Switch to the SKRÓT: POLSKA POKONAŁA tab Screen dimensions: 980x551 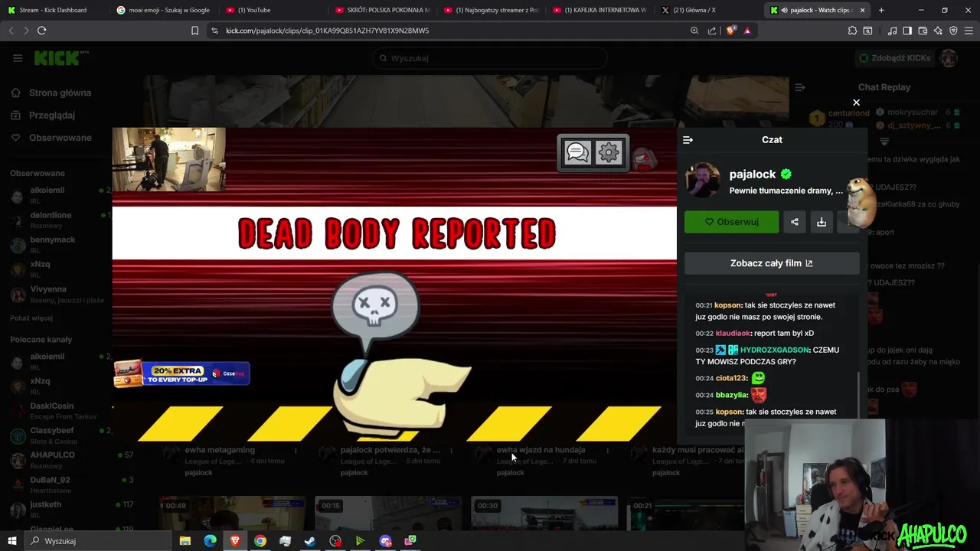coord(381,10)
